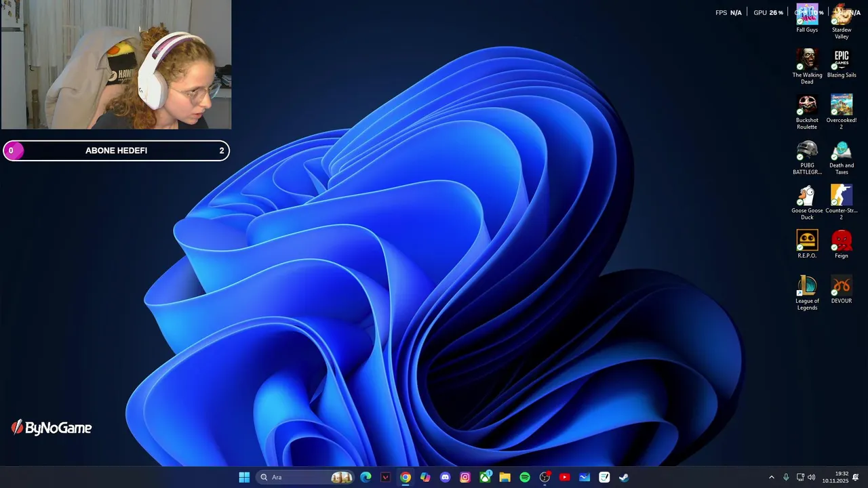868x488 pixels.
Task: Select the Feign desktop icon
Action: coord(842,244)
